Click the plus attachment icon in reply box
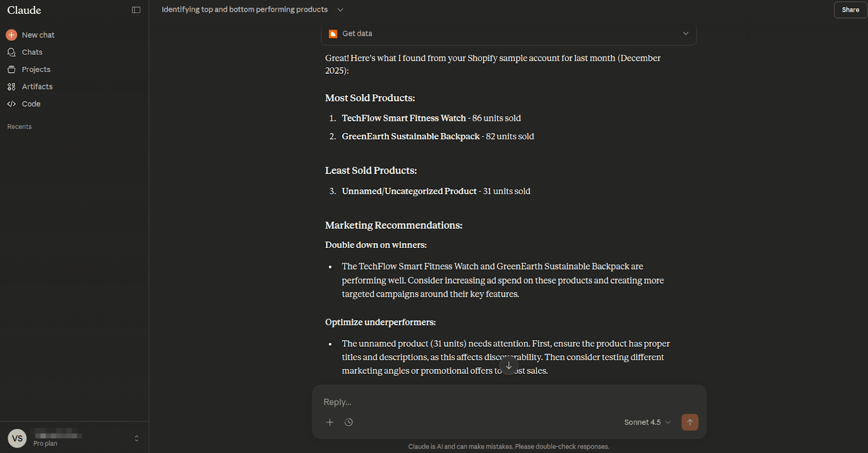 330,422
